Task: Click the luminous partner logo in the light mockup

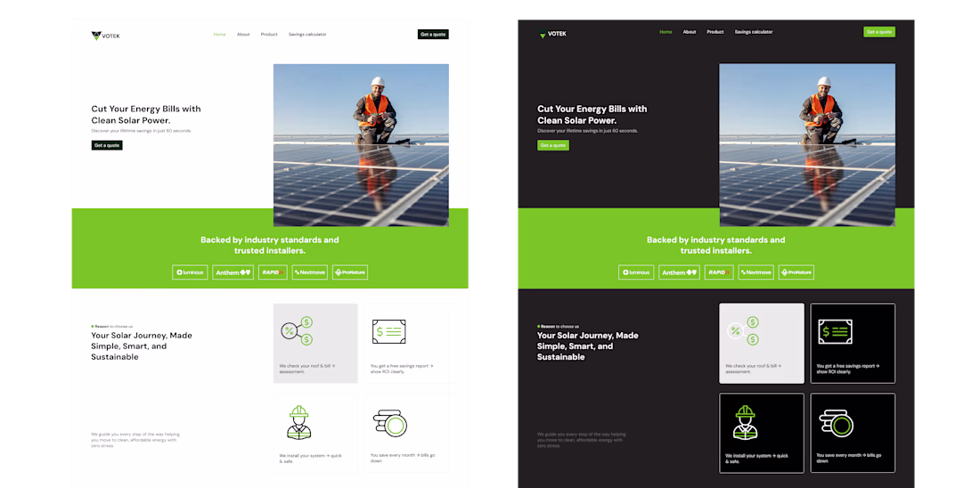Action: (190, 272)
